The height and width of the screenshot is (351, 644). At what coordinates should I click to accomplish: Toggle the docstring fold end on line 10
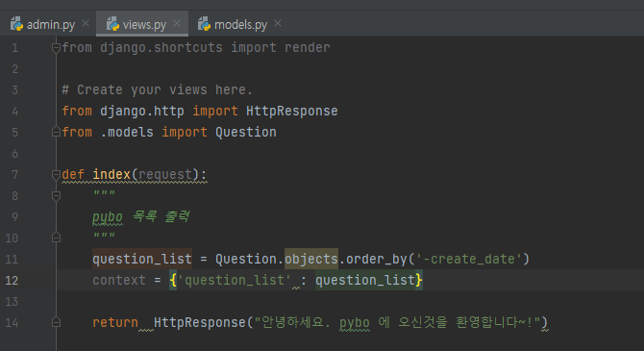[x=57, y=238]
